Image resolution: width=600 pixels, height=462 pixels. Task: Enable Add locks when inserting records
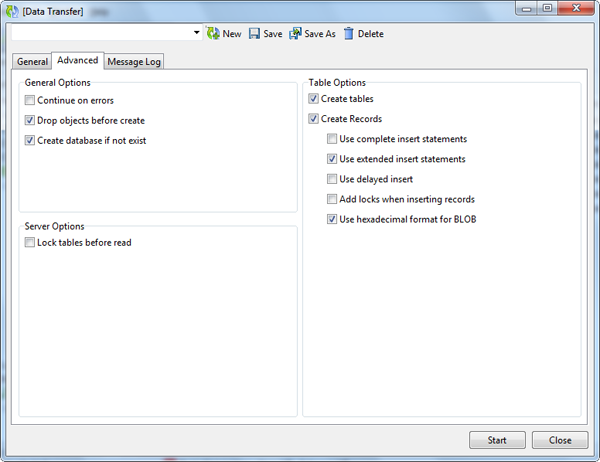tap(332, 199)
